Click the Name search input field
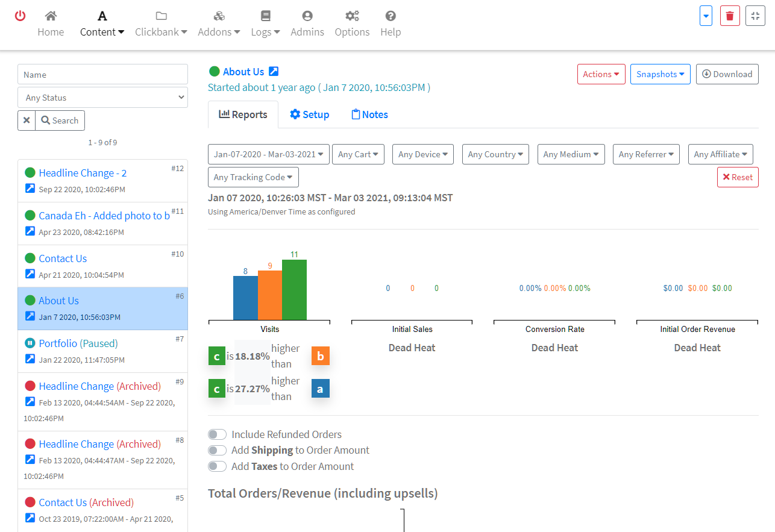Image resolution: width=775 pixels, height=532 pixels. (x=102, y=75)
